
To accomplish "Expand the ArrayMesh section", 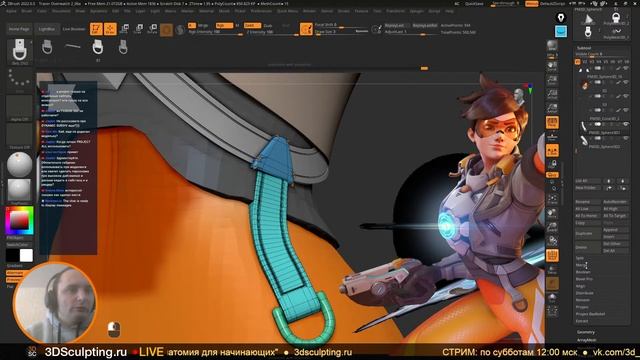I will click(x=587, y=340).
